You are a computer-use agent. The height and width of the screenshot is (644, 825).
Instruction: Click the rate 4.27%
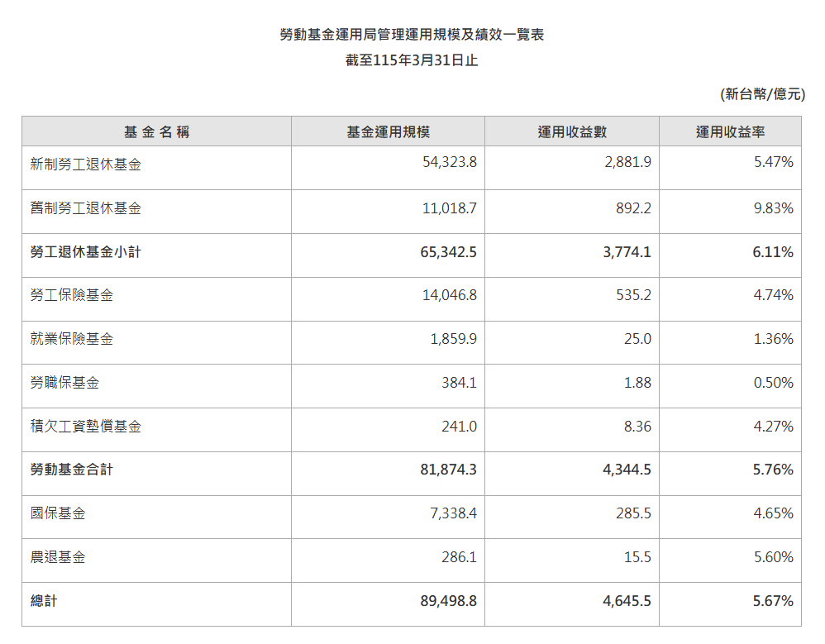point(774,427)
